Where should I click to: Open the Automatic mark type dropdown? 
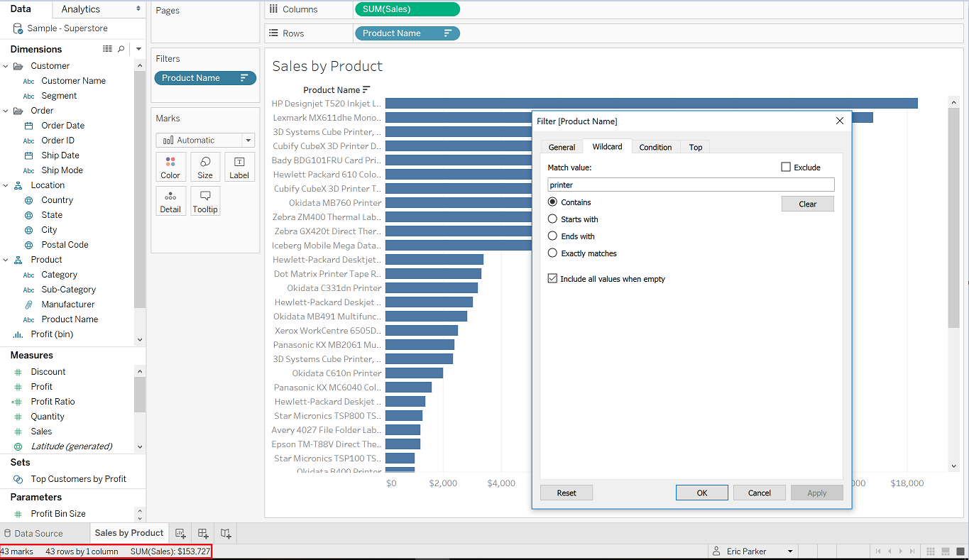205,140
